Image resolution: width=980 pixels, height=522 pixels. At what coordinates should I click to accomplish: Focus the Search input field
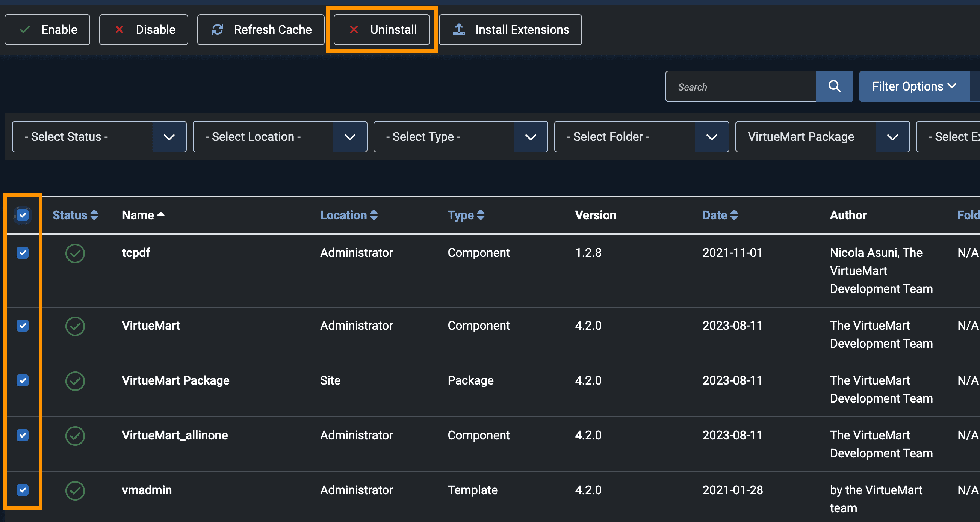pyautogui.click(x=741, y=86)
